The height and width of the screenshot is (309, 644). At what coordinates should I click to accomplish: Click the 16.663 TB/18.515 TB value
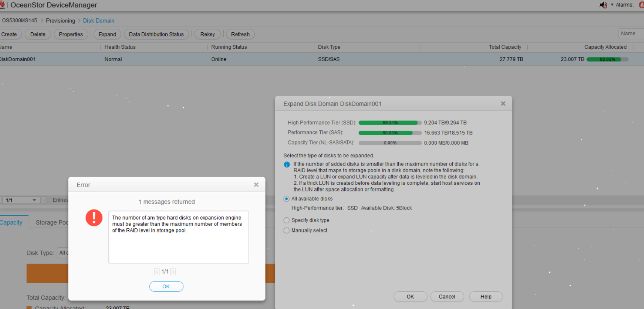click(x=448, y=133)
